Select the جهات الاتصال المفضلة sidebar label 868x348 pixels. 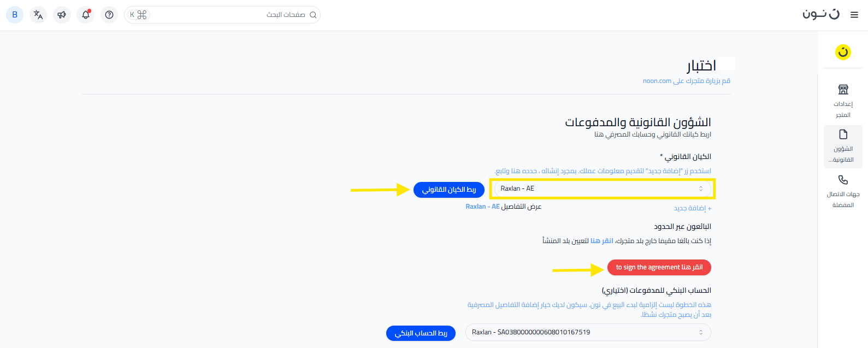843,199
